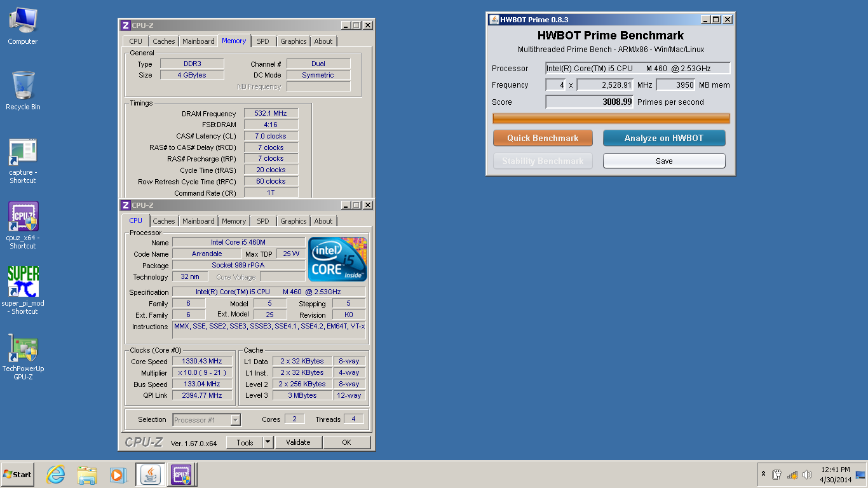Viewport: 868px width, 488px height.
Task: Click the Z icon in CPU-Z Memory window title
Action: (x=126, y=25)
